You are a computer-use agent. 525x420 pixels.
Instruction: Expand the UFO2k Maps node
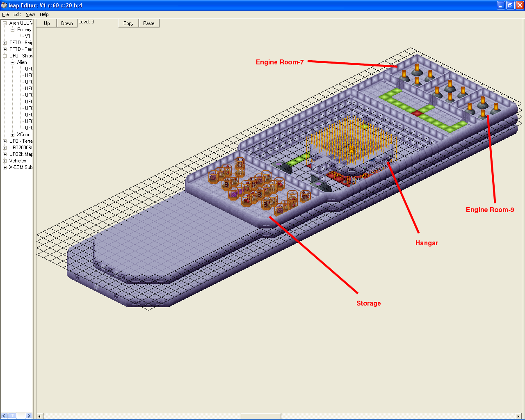(x=5, y=154)
